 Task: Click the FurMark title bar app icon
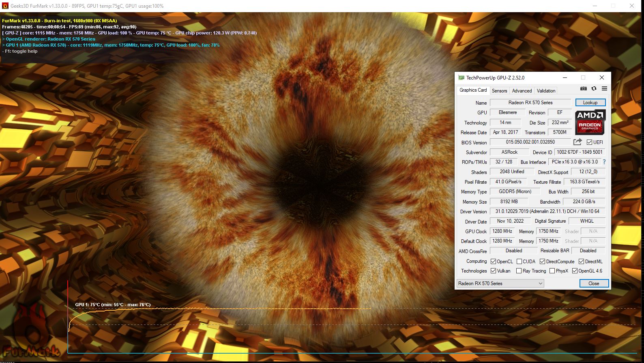(x=5, y=6)
